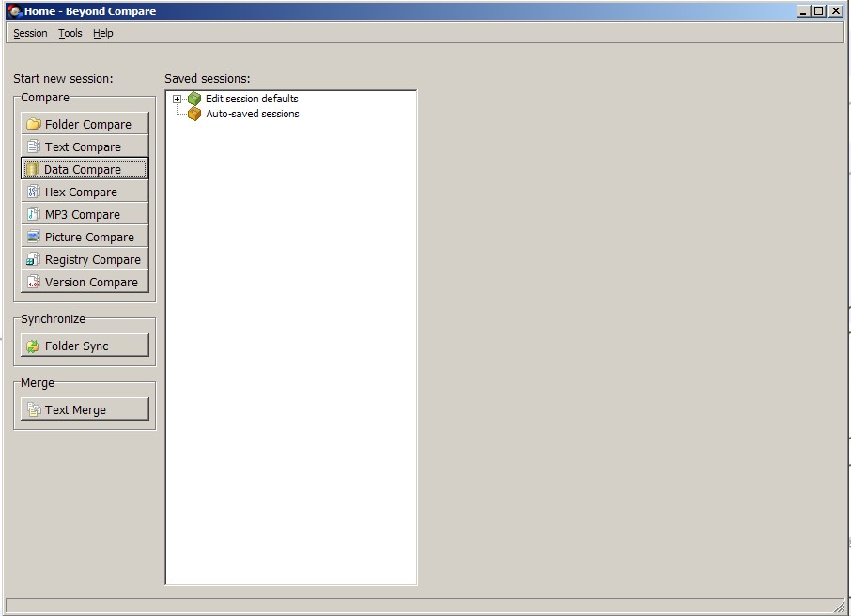Open the Session menu
Viewport: 851px width, 616px height.
[x=30, y=33]
